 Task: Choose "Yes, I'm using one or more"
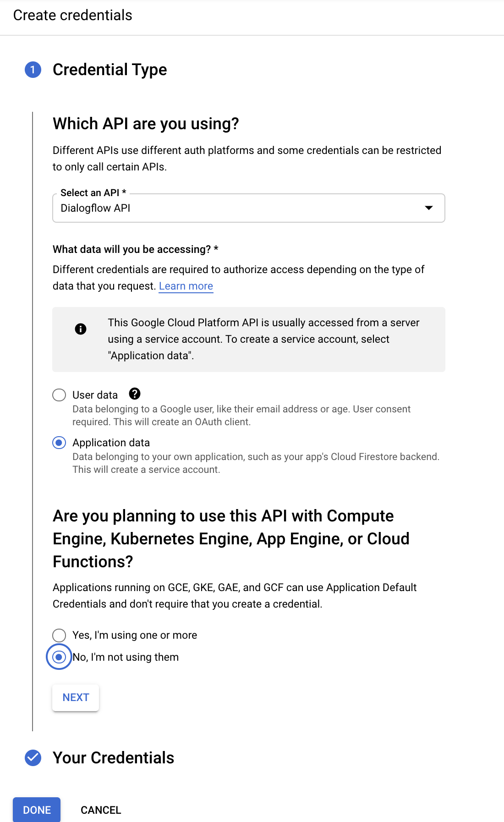pyautogui.click(x=59, y=636)
